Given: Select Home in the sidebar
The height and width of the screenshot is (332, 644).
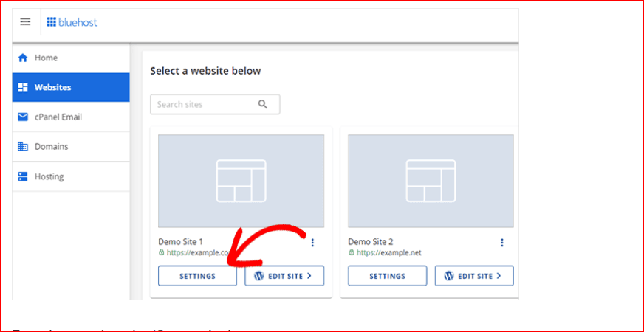Looking at the screenshot, I should (x=46, y=58).
